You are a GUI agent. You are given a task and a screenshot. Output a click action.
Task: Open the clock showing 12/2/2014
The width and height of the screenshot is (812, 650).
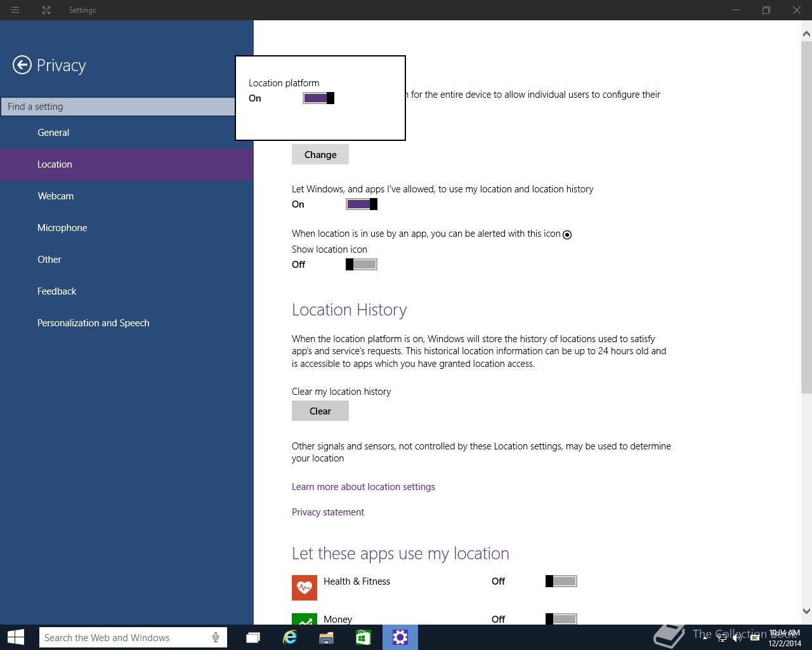(x=784, y=638)
